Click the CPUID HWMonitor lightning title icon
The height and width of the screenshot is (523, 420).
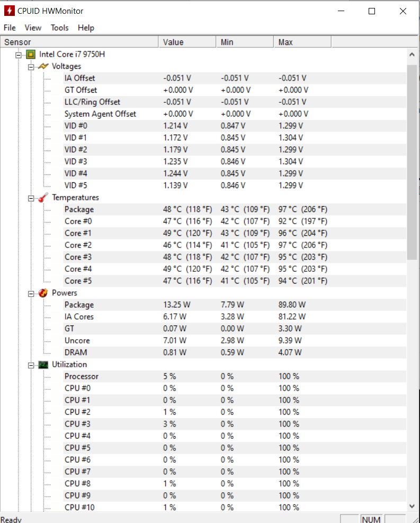[x=10, y=11]
